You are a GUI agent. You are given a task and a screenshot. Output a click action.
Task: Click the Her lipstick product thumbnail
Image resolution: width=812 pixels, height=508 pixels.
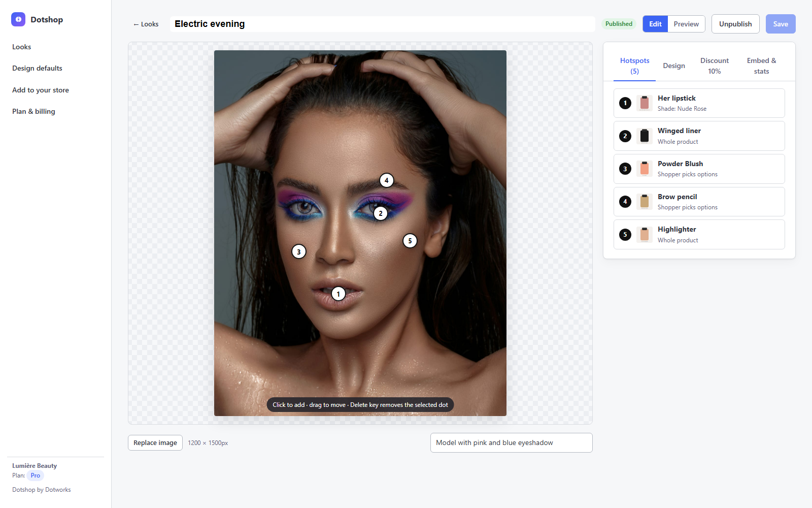click(645, 103)
